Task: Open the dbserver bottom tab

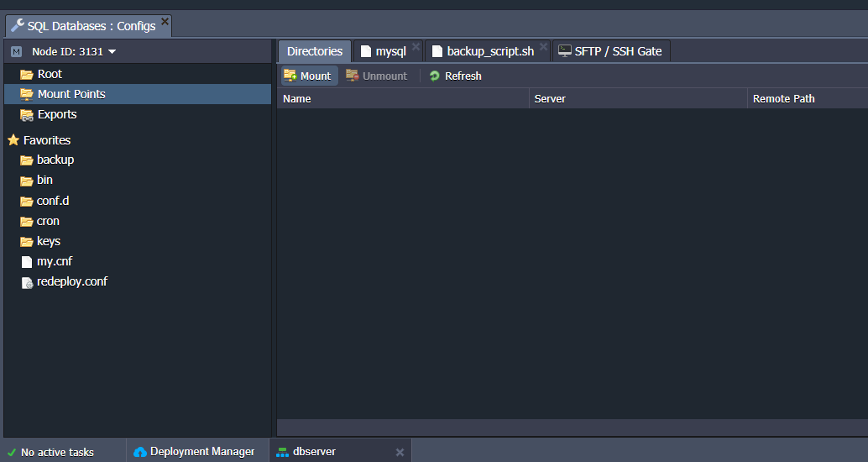Action: click(314, 452)
